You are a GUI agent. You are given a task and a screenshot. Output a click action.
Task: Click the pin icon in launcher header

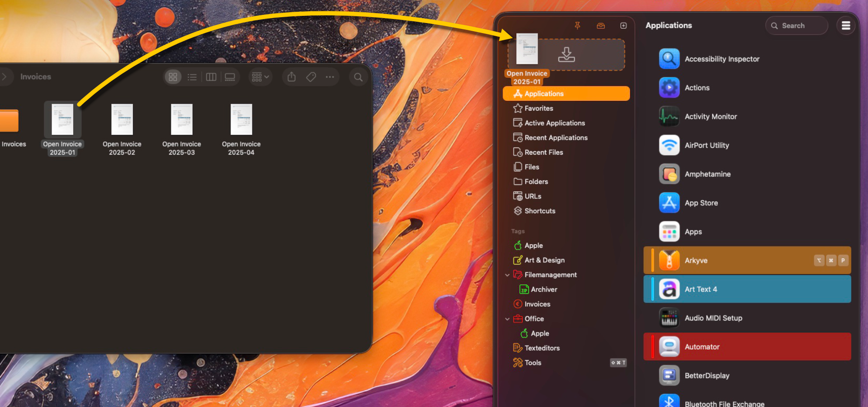(577, 26)
